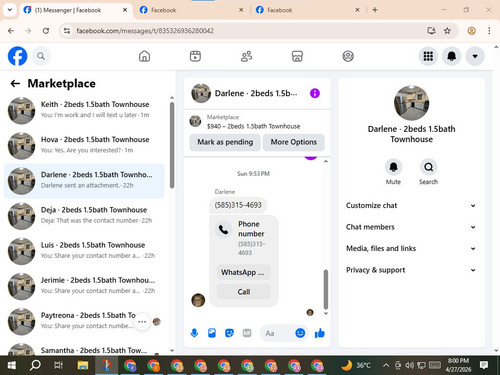Open the Groups icon in nav bar
Screen dimensions: 500x375
point(348,56)
